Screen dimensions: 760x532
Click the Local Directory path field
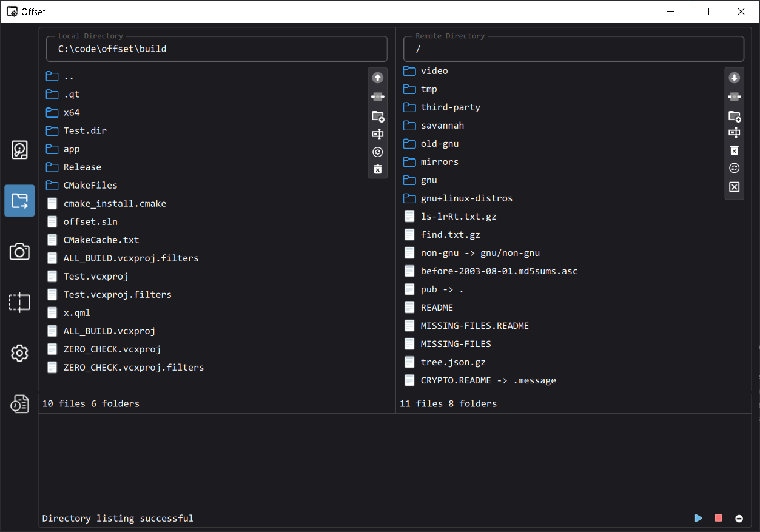coord(217,49)
